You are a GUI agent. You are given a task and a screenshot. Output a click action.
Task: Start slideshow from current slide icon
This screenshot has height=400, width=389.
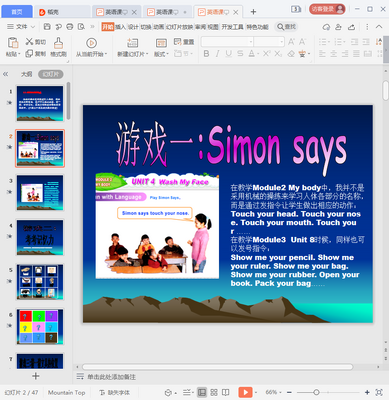(x=91, y=43)
